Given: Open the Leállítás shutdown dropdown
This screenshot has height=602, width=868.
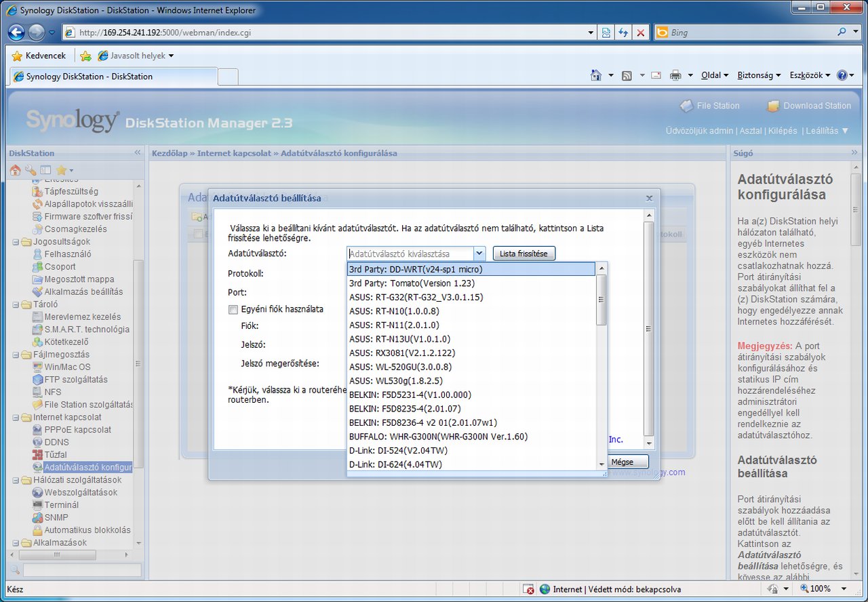Looking at the screenshot, I should pyautogui.click(x=827, y=131).
